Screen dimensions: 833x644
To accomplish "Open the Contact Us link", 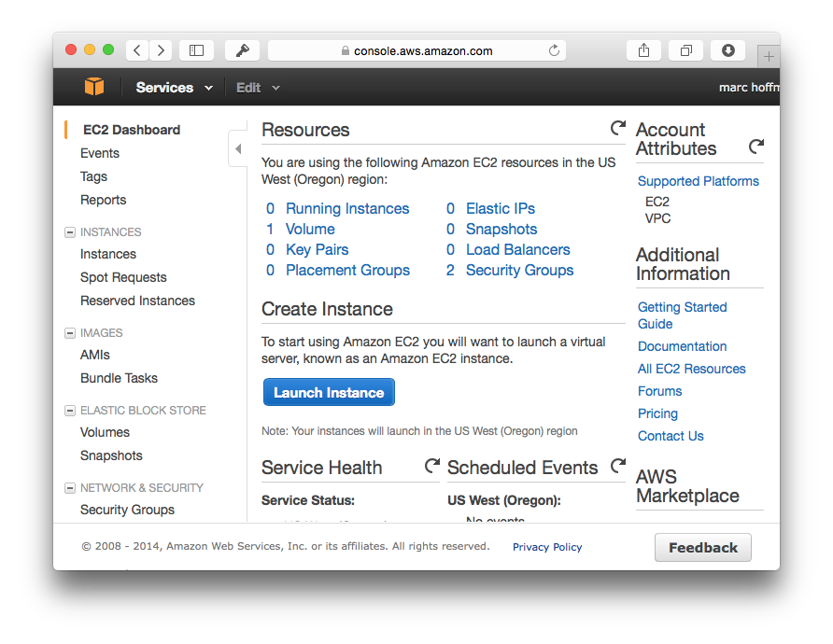I will coord(671,436).
